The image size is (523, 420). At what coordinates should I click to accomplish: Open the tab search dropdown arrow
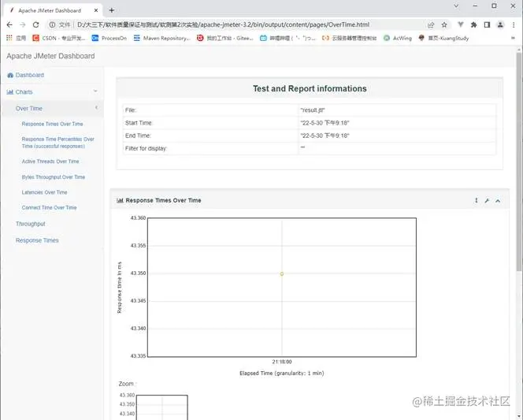coord(456,6)
